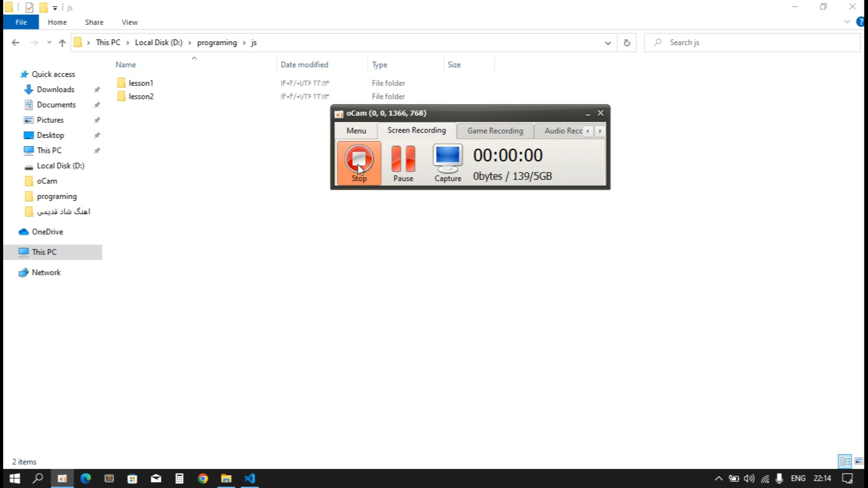Switch to large icons view in status bar
Image resolution: width=868 pixels, height=488 pixels.
tap(859, 461)
